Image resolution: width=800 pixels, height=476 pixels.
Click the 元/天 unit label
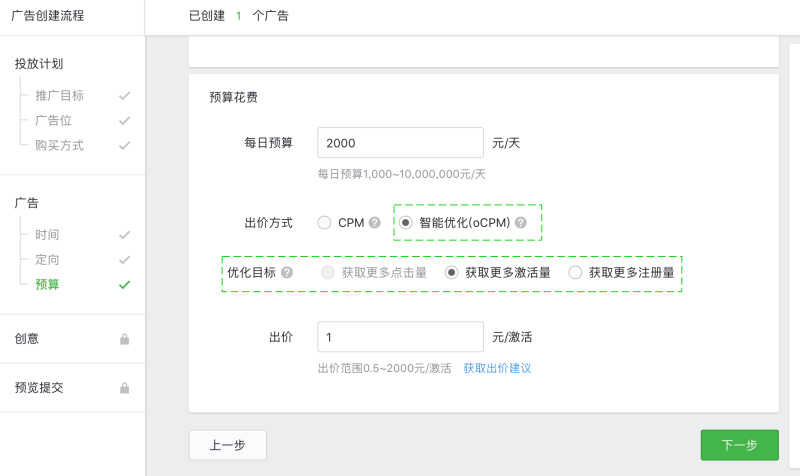click(506, 143)
